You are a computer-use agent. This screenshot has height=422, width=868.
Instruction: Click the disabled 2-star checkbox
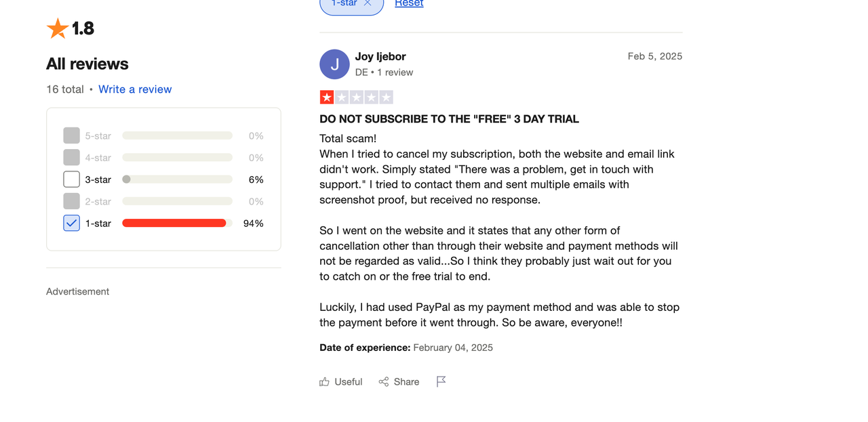(x=71, y=201)
